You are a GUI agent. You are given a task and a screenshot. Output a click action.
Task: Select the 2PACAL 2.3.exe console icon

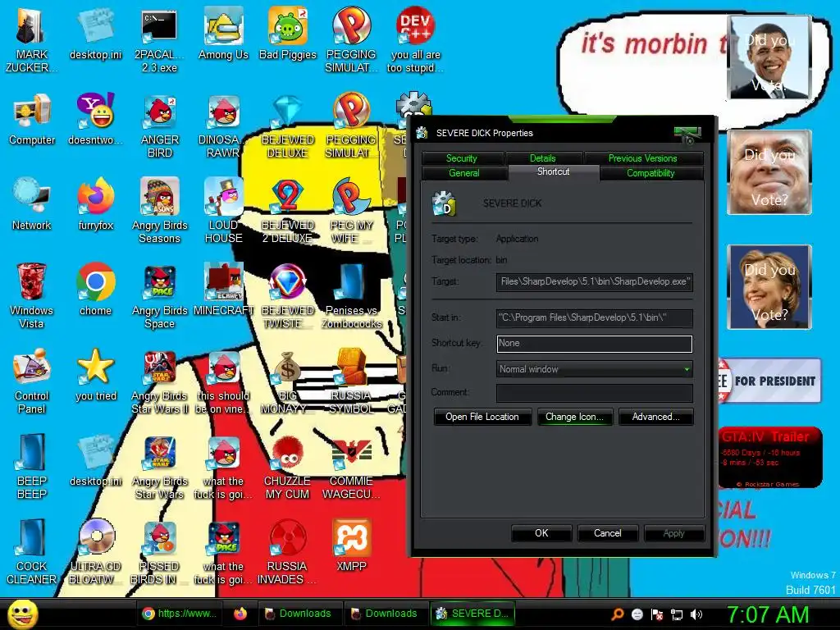[x=160, y=40]
